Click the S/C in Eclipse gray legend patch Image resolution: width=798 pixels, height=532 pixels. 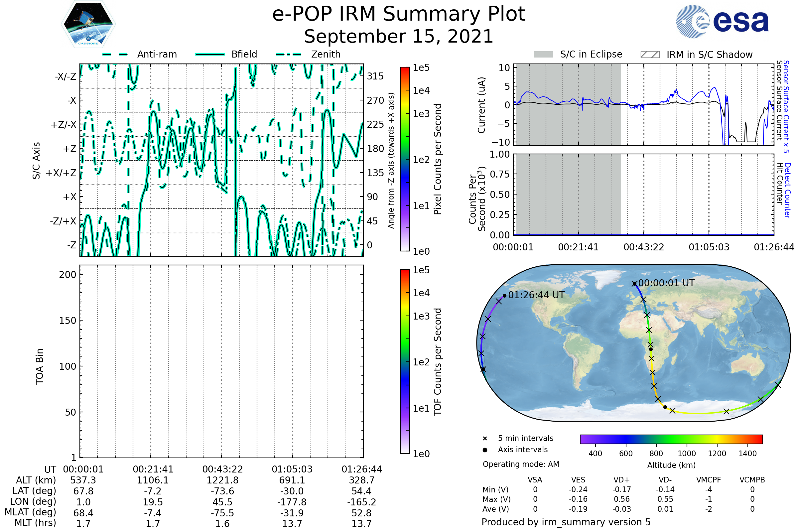pos(544,55)
